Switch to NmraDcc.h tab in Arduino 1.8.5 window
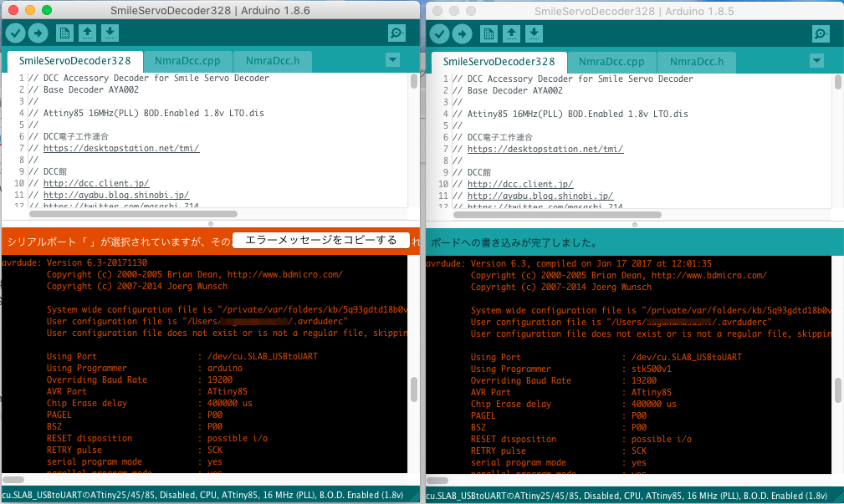 click(697, 63)
